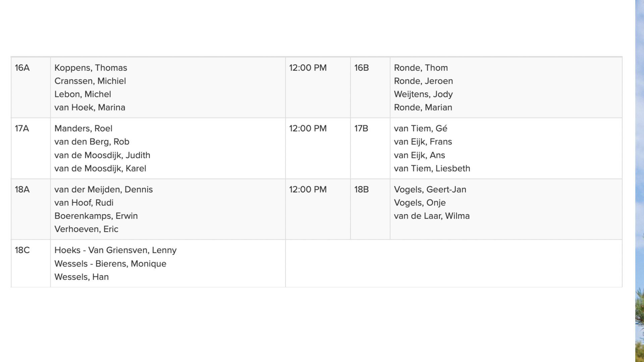644x362 pixels.
Task: Click Verhoeven, Eric name
Action: click(x=86, y=229)
